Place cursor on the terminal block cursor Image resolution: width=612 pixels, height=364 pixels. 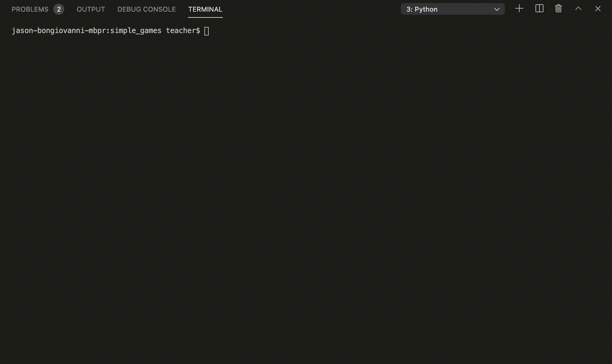pos(206,31)
